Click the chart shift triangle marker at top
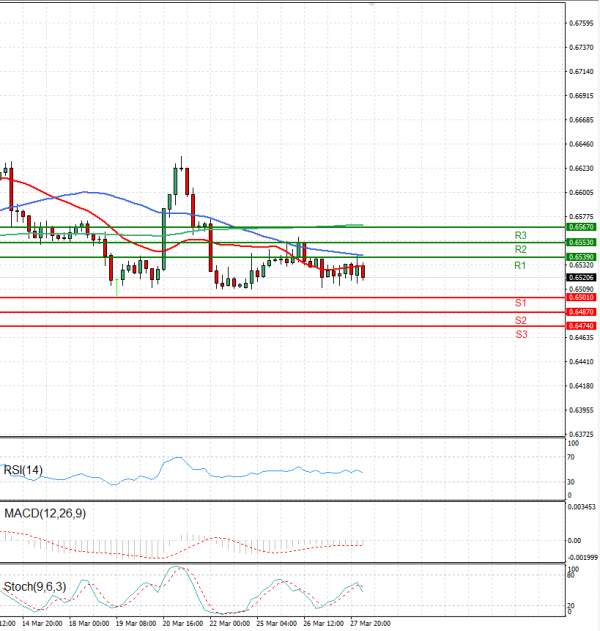600x631 pixels. tap(372, 5)
